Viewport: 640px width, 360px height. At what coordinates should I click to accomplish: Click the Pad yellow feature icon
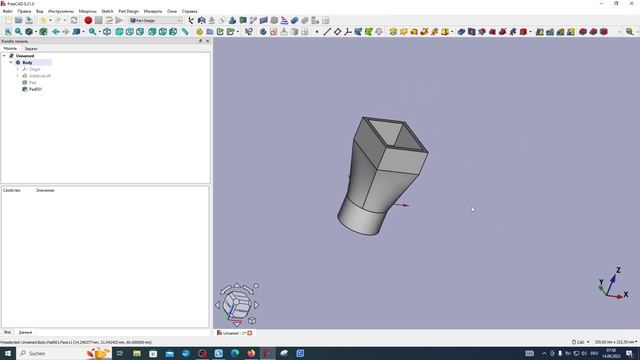tap(393, 31)
